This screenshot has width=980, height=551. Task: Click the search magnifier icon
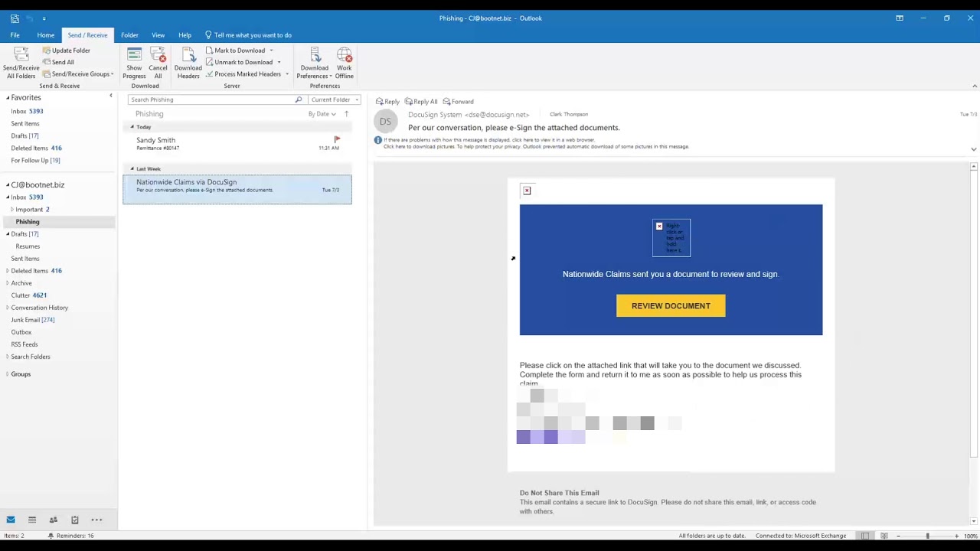tap(299, 99)
